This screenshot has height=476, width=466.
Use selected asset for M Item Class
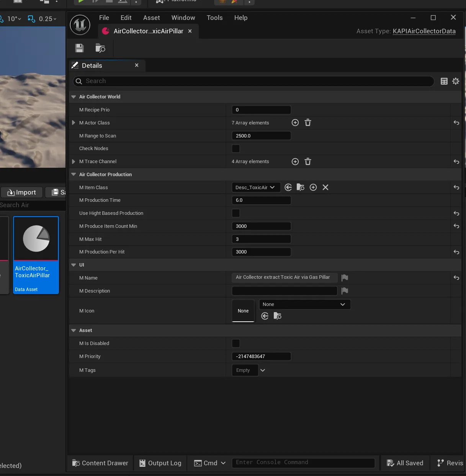(x=288, y=187)
